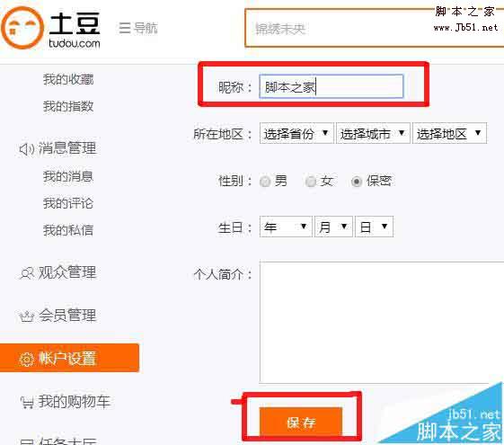Open 我的指数 in the sidebar
The image size is (504, 445).
pyautogui.click(x=68, y=106)
